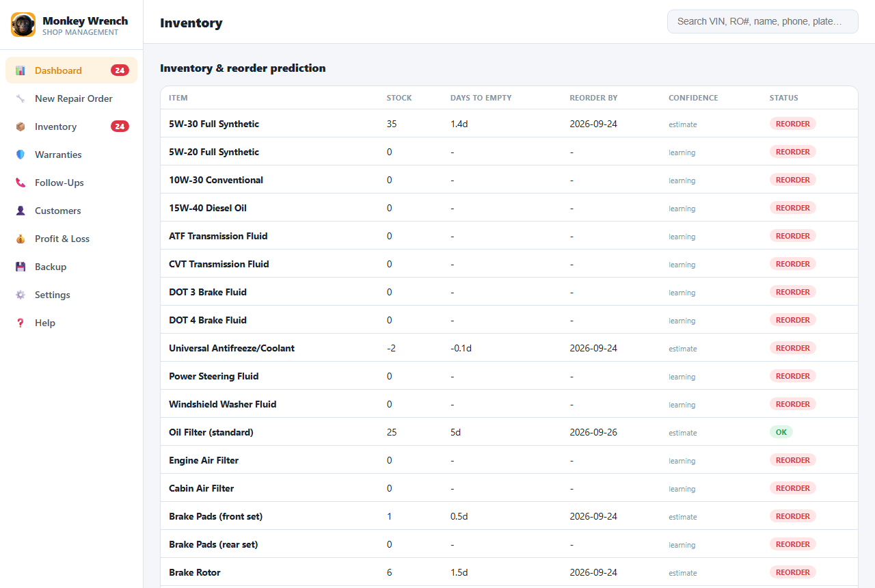The height and width of the screenshot is (588, 875).
Task: Click the Customers person icon
Action: pos(21,211)
